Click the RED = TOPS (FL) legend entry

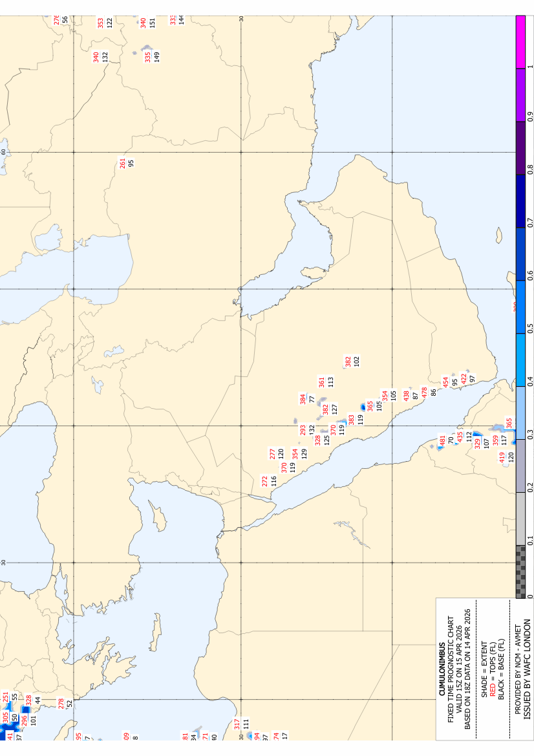[x=493, y=669]
